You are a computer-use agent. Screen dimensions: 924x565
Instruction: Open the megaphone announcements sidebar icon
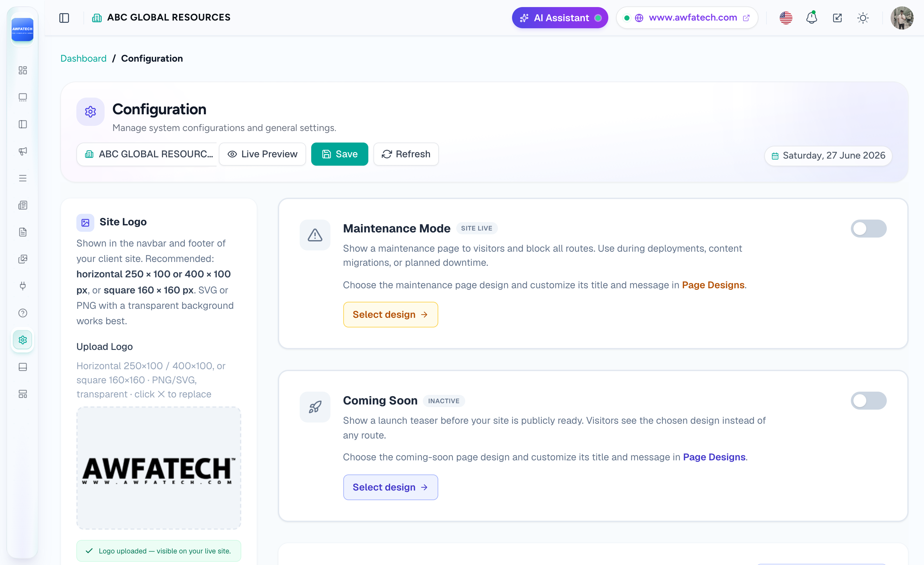coord(23,151)
